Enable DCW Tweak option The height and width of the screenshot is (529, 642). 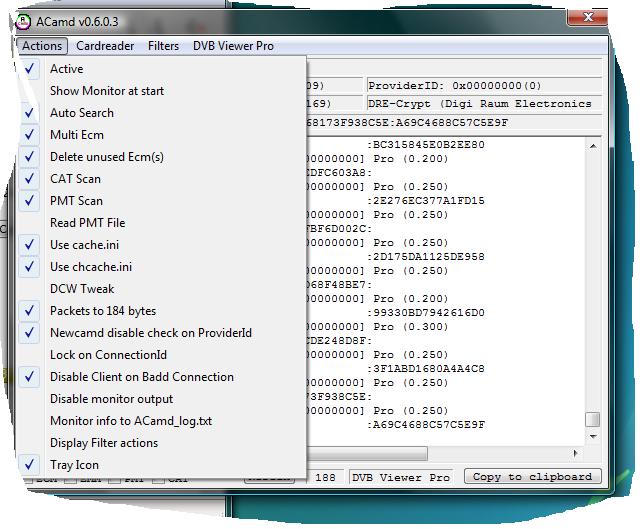pos(83,289)
